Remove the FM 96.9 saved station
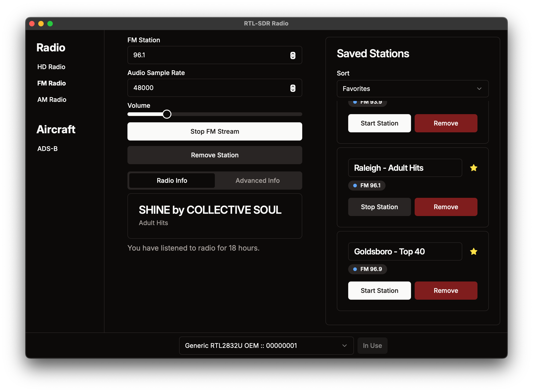 click(x=446, y=290)
